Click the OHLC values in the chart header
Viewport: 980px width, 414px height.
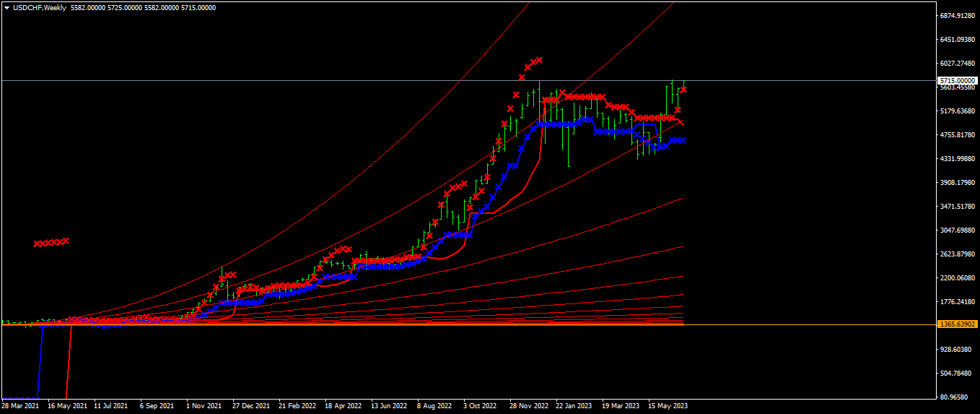click(x=143, y=8)
